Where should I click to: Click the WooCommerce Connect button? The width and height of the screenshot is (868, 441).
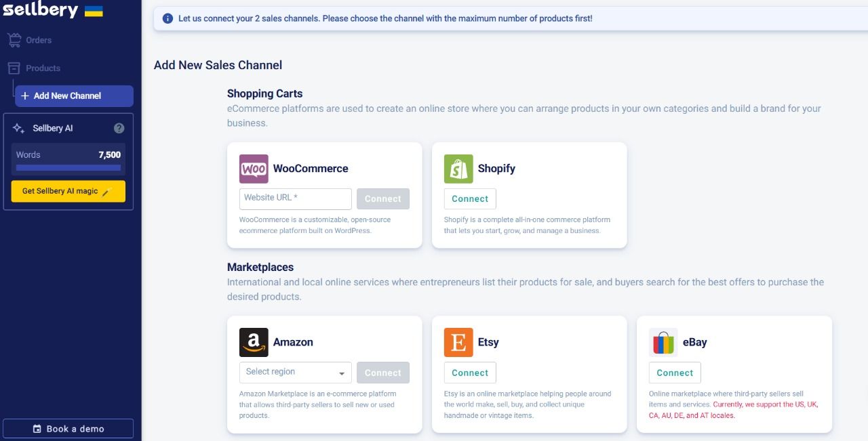pos(383,198)
